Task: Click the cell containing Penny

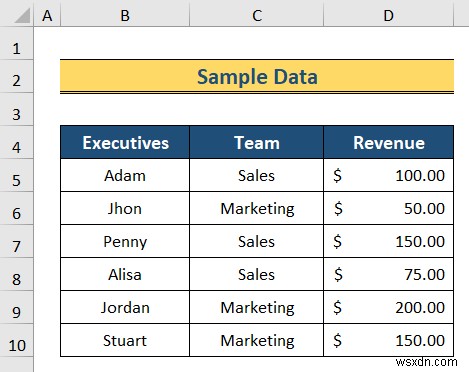Action: [125, 241]
